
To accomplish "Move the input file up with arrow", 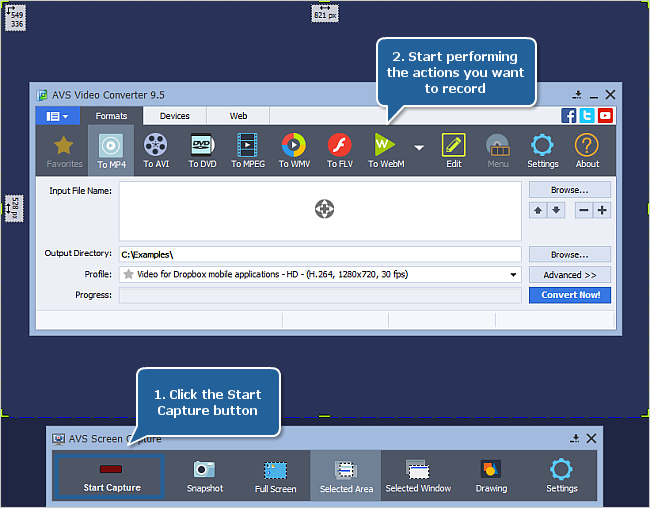I will [538, 210].
